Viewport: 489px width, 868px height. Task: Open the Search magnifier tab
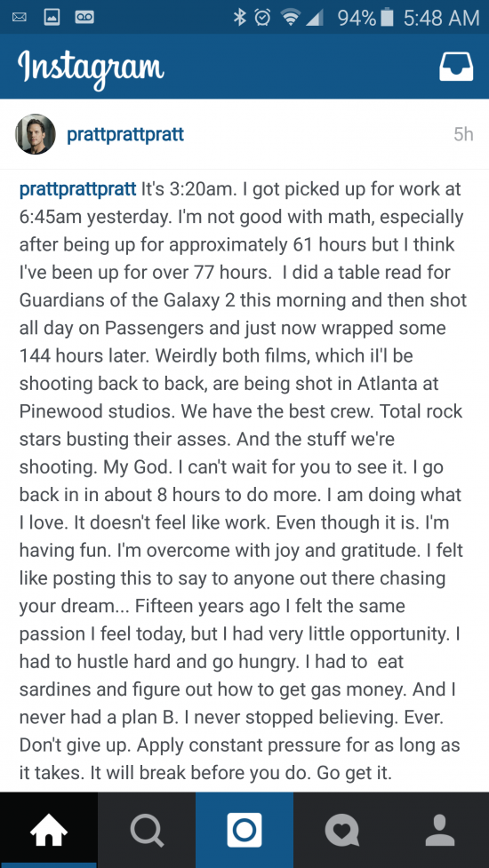click(x=147, y=831)
